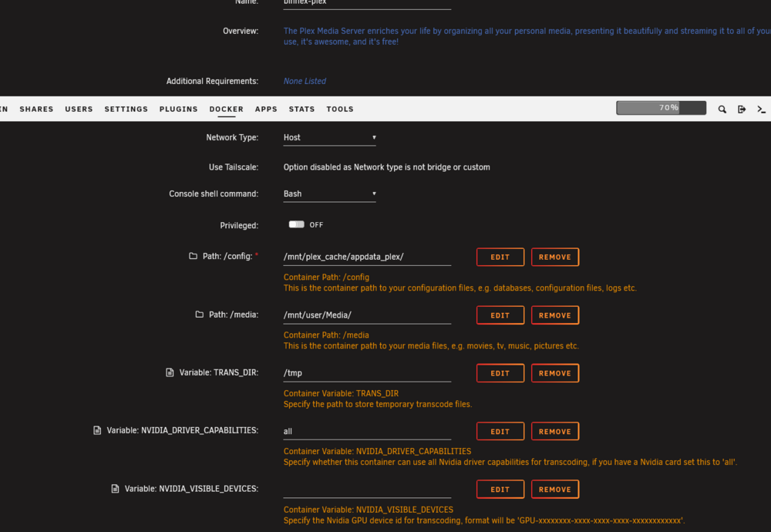Screen dimensions: 771x532
Task: Click the TRANS_DIR /tmp input field
Action: click(x=367, y=372)
